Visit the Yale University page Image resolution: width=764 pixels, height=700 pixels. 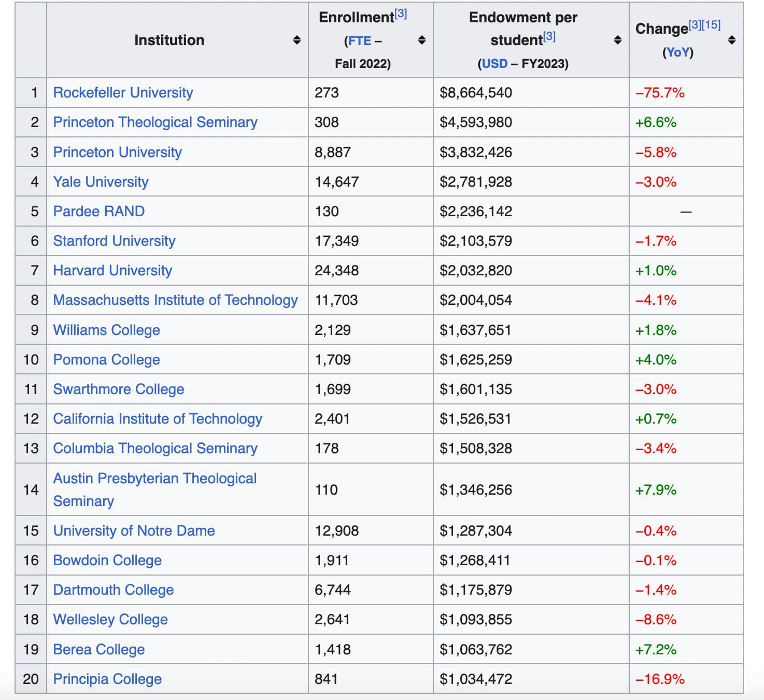(101, 182)
